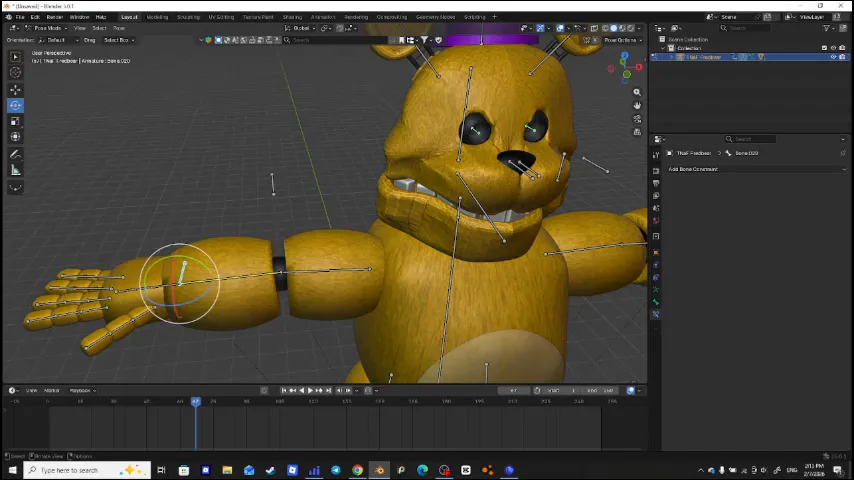Viewport: 854px width, 480px height.
Task: Open Chrome from the Windows taskbar
Action: 357,470
